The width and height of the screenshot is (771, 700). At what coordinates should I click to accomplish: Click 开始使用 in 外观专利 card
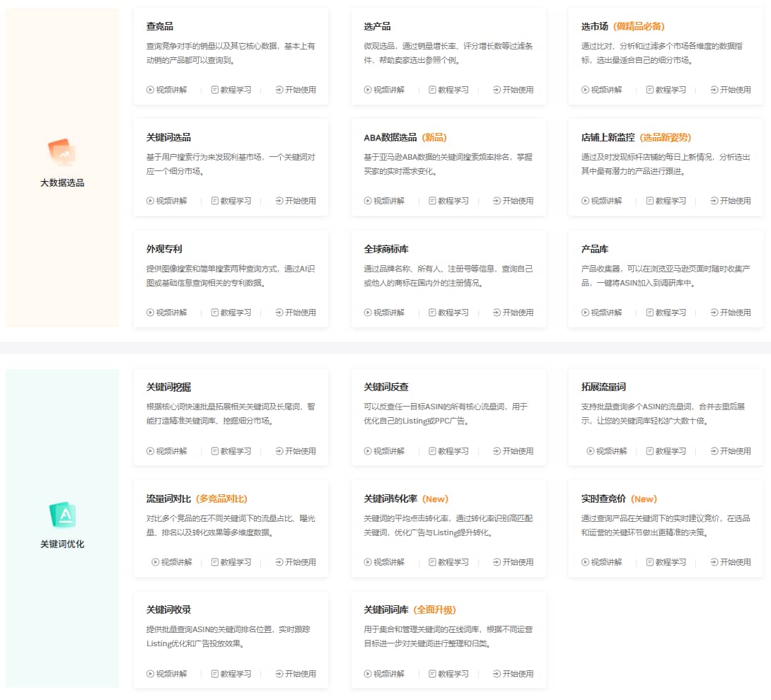click(296, 312)
